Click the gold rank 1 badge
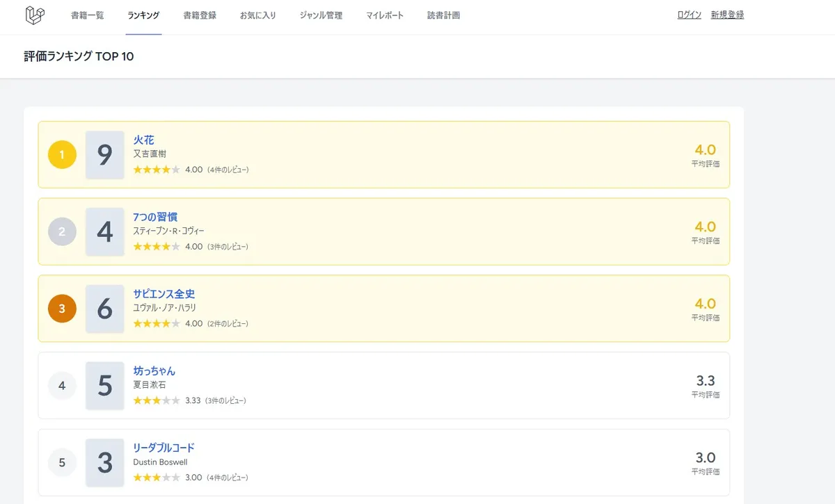 [x=62, y=154]
